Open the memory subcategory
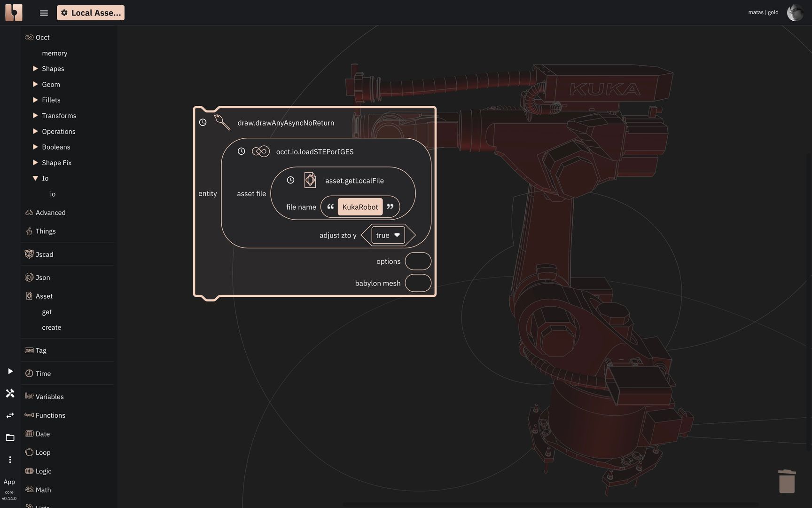 (55, 53)
